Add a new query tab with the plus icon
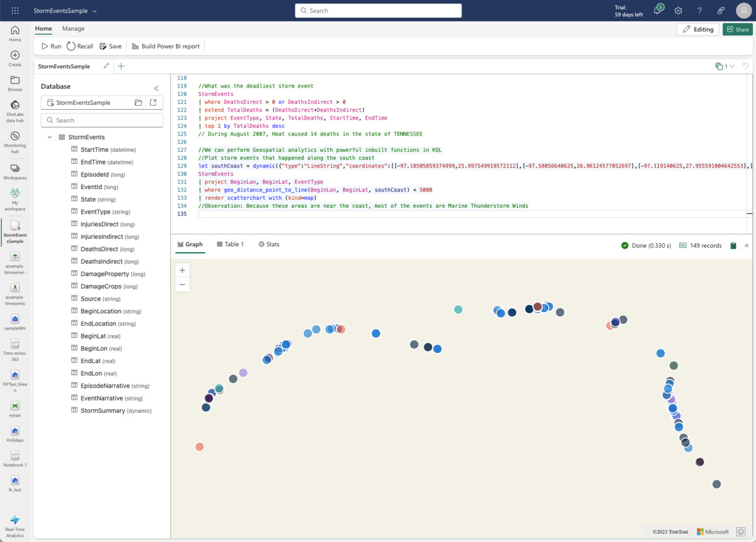The height and width of the screenshot is (542, 756). tap(121, 66)
